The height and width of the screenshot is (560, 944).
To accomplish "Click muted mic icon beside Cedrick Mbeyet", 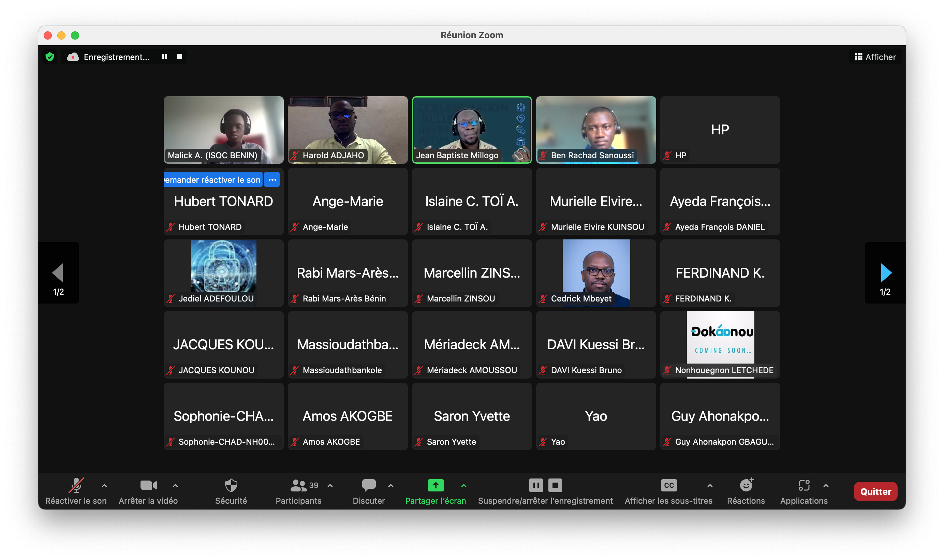I will point(543,298).
